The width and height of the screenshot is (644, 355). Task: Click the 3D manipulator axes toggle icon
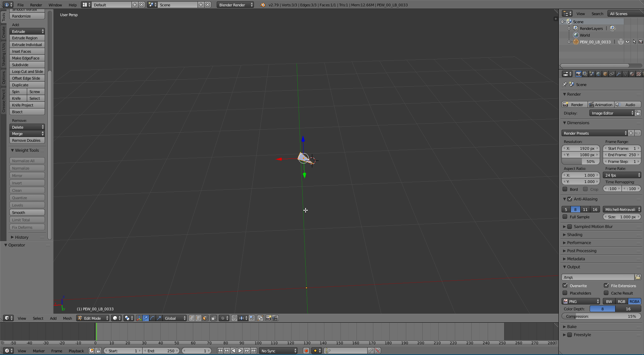click(139, 318)
